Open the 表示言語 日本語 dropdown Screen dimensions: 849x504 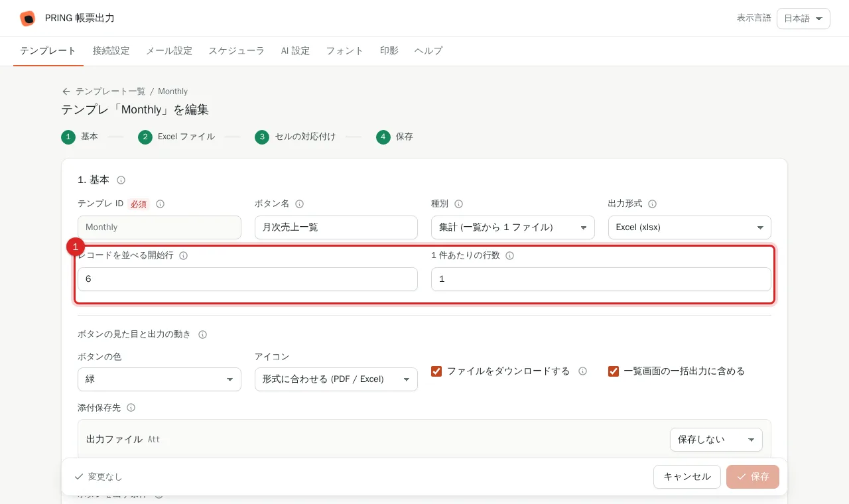[x=803, y=19]
